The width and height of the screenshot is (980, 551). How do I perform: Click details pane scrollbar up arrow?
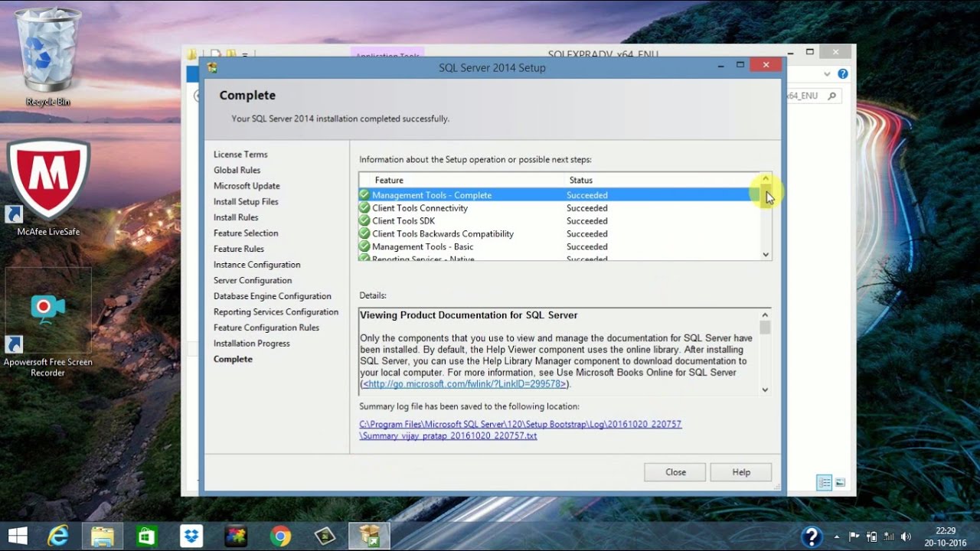[x=765, y=315]
